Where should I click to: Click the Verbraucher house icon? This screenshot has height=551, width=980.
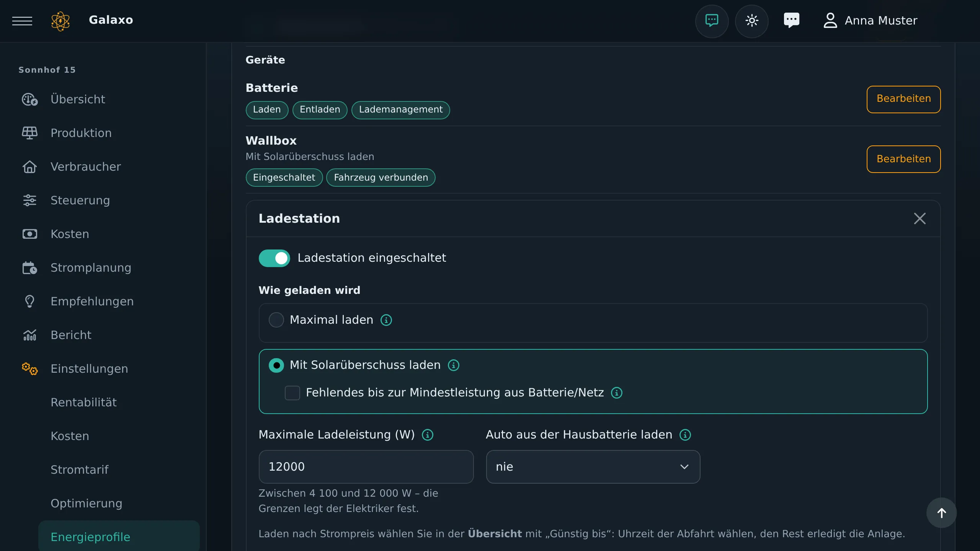click(x=29, y=167)
